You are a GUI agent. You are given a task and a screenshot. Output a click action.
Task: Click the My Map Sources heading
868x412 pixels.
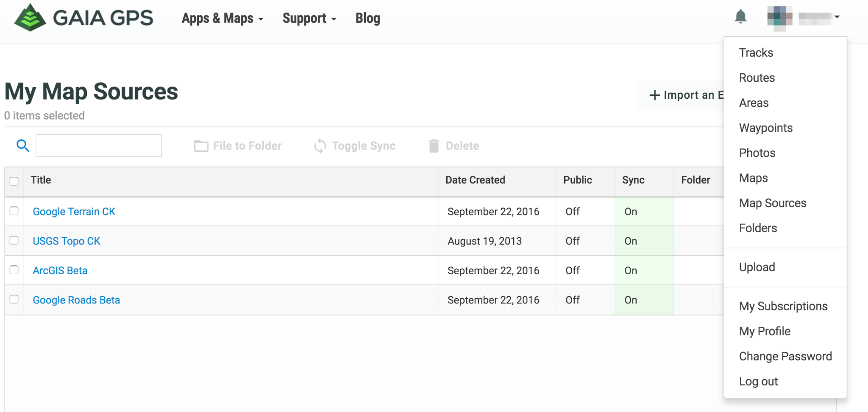[91, 92]
